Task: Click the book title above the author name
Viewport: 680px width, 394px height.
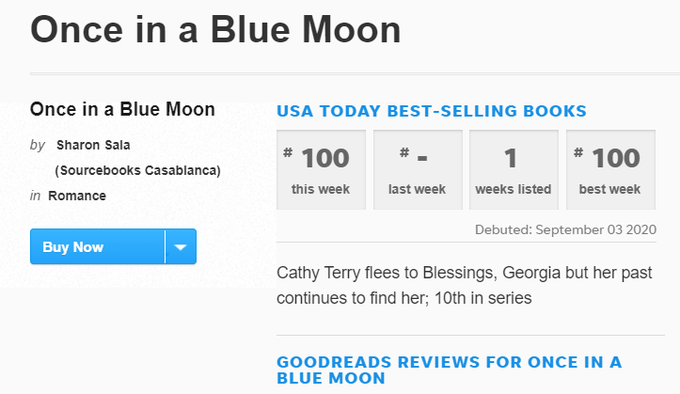Action: tap(123, 109)
